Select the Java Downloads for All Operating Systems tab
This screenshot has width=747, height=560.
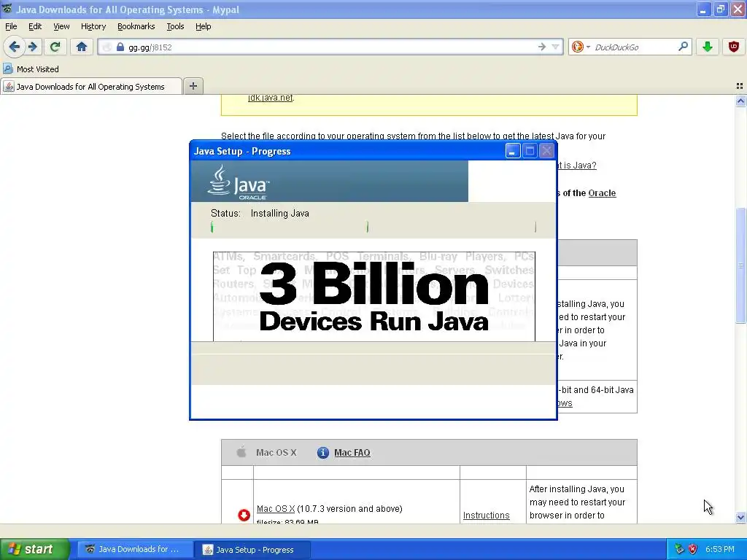91,87
